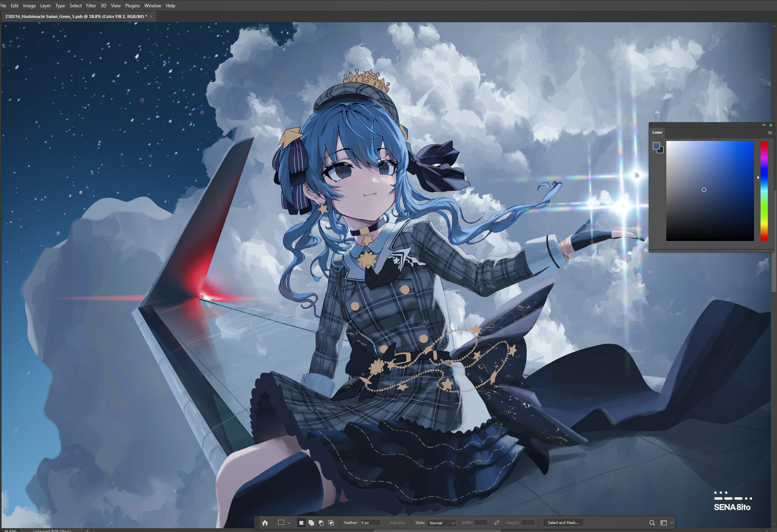Click the Intersect with Selection icon
This screenshot has height=532, width=777.
331,522
